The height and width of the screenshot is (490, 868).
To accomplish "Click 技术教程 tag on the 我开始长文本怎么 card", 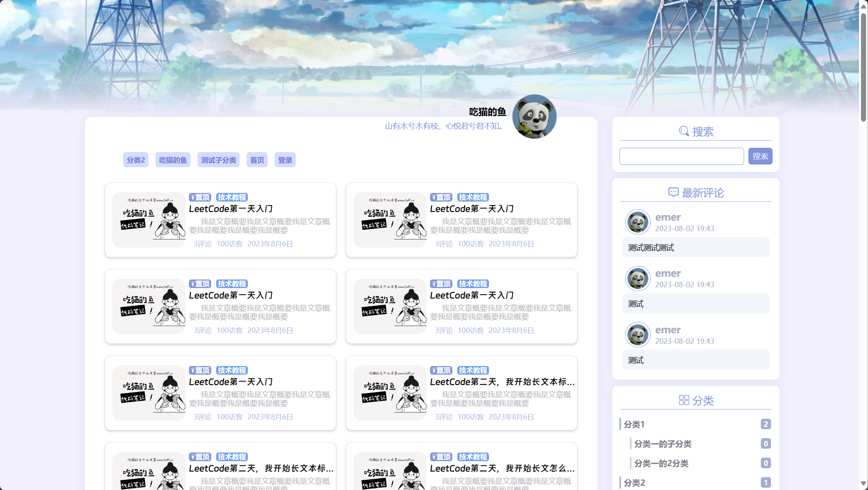I will pos(473,457).
